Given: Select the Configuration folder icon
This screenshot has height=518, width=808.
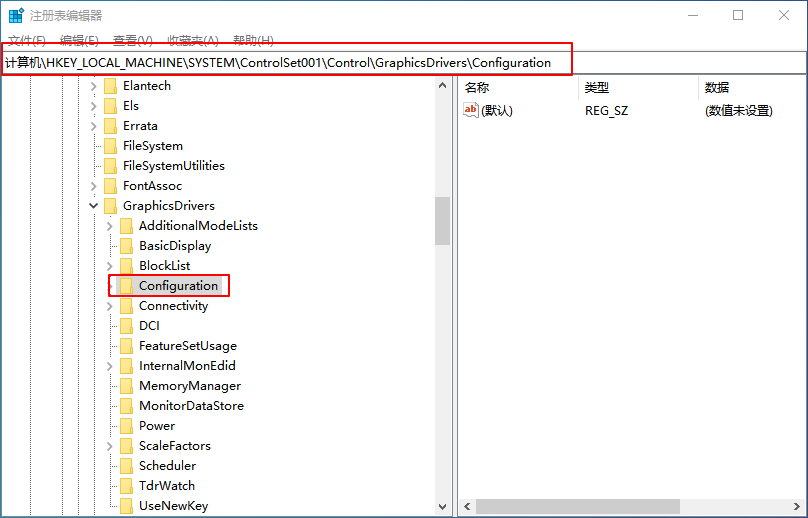Looking at the screenshot, I should point(126,286).
